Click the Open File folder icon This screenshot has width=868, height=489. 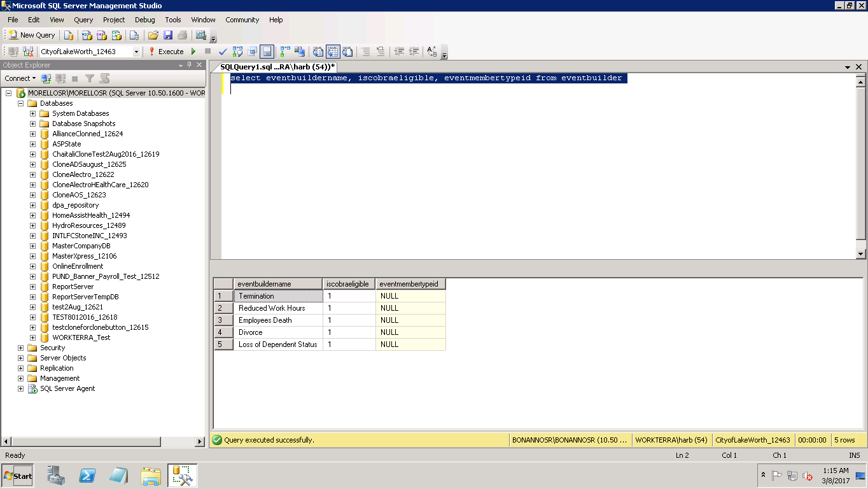(153, 35)
